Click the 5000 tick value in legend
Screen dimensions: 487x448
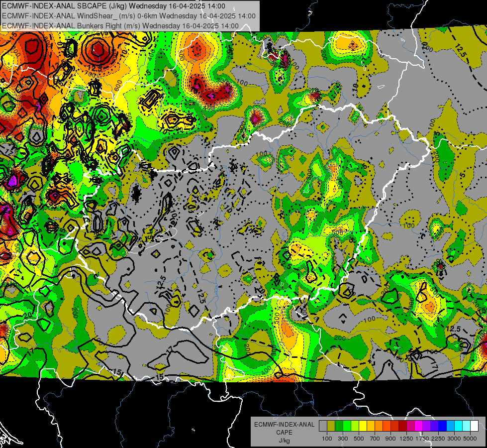(470, 439)
